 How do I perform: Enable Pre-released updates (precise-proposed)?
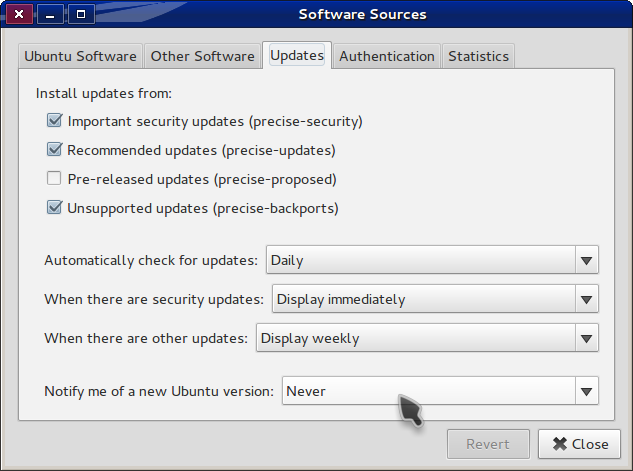tap(54, 180)
